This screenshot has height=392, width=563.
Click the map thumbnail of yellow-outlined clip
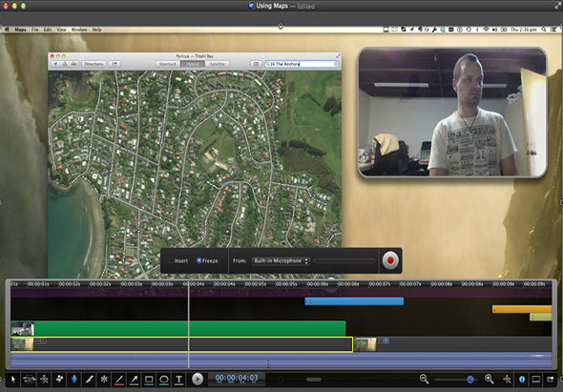click(22, 344)
